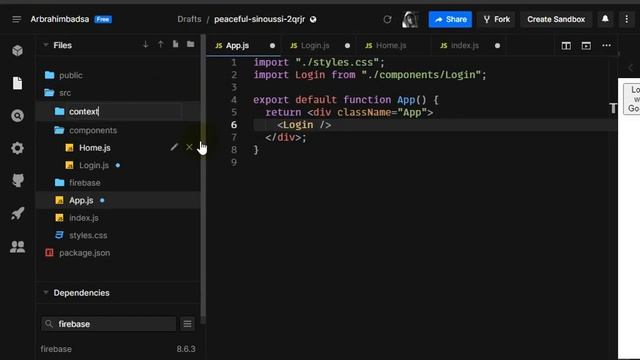Open the sandbox info cube icon
The width and height of the screenshot is (640, 360).
coord(17,51)
